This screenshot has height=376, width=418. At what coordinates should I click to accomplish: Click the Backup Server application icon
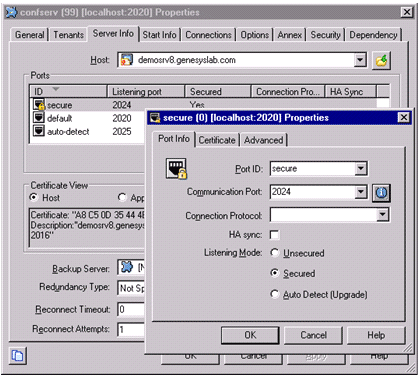pos(127,267)
